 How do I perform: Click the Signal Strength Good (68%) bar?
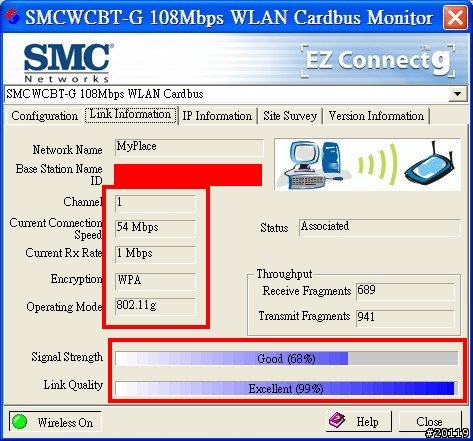click(286, 359)
